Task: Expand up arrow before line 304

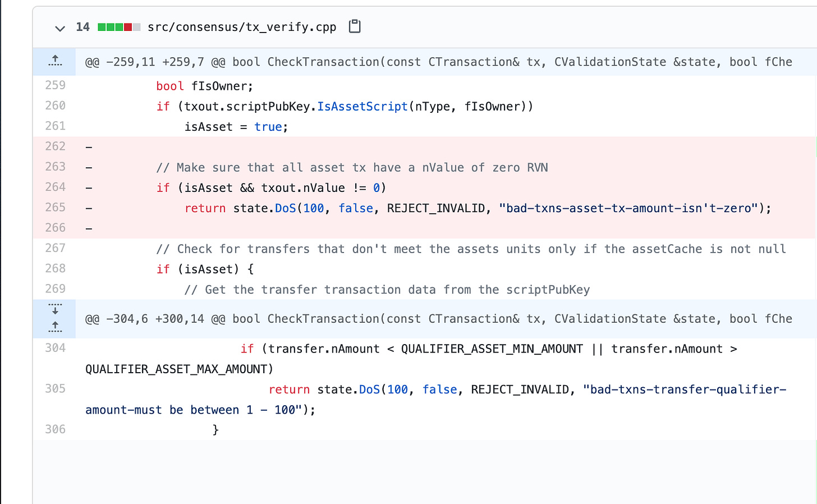Action: tap(55, 327)
